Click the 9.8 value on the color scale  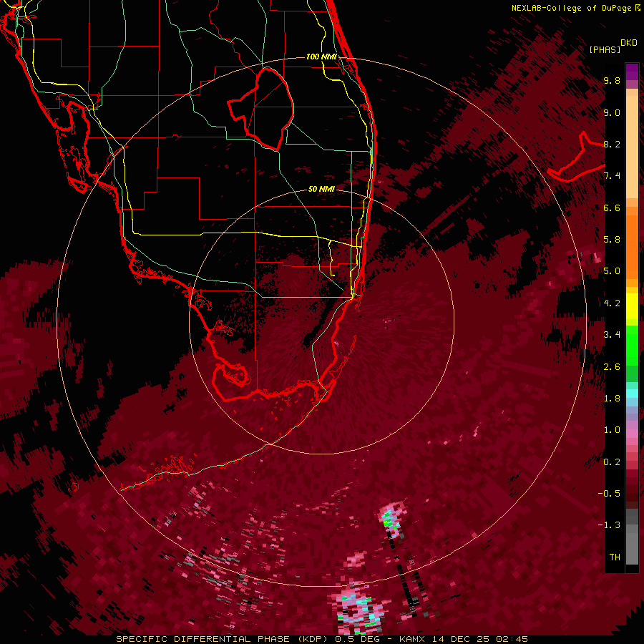pyautogui.click(x=612, y=80)
